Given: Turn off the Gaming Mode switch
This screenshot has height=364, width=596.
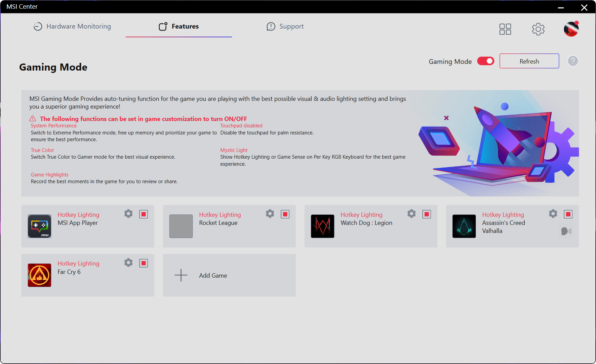Looking at the screenshot, I should click(485, 61).
